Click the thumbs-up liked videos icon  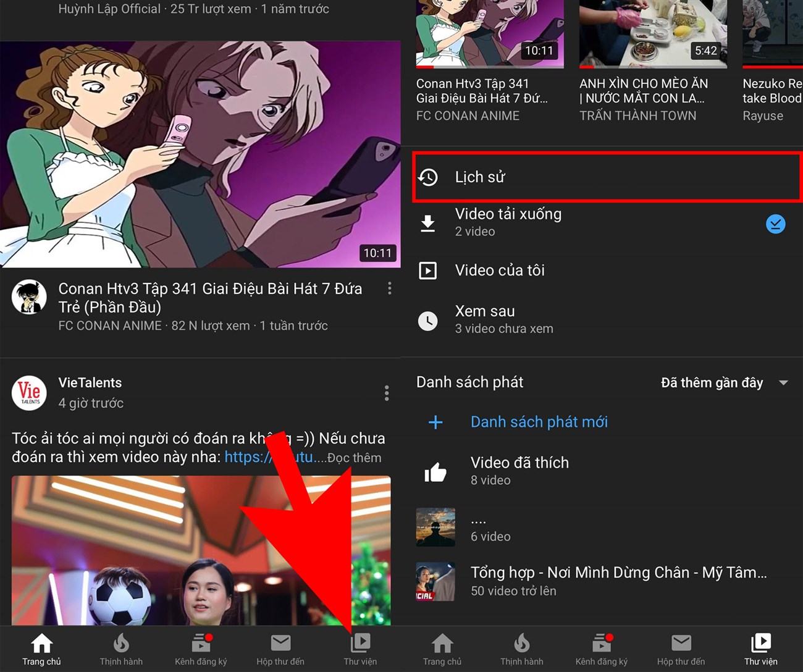[435, 472]
